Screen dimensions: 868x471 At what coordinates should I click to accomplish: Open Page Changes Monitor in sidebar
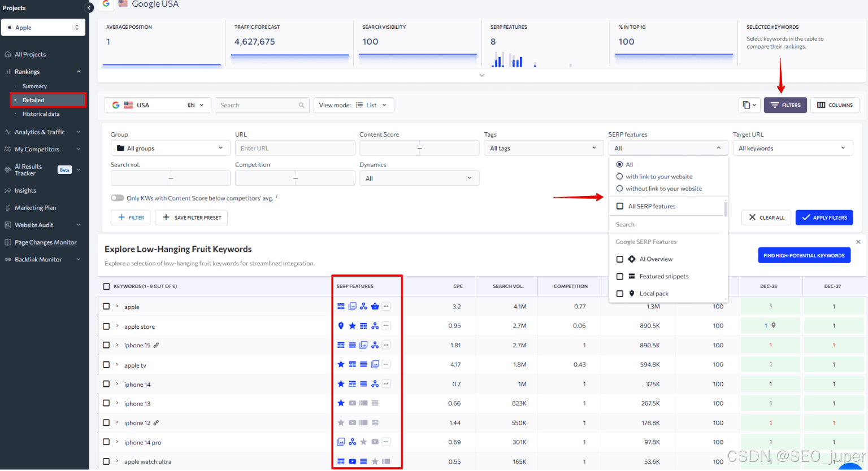pos(45,242)
